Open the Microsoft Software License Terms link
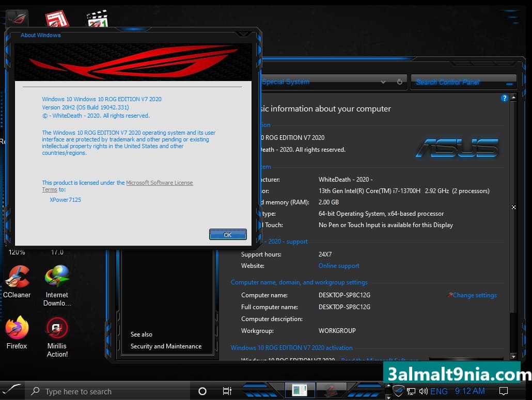Viewport: 532px width, 400px height. (x=159, y=183)
